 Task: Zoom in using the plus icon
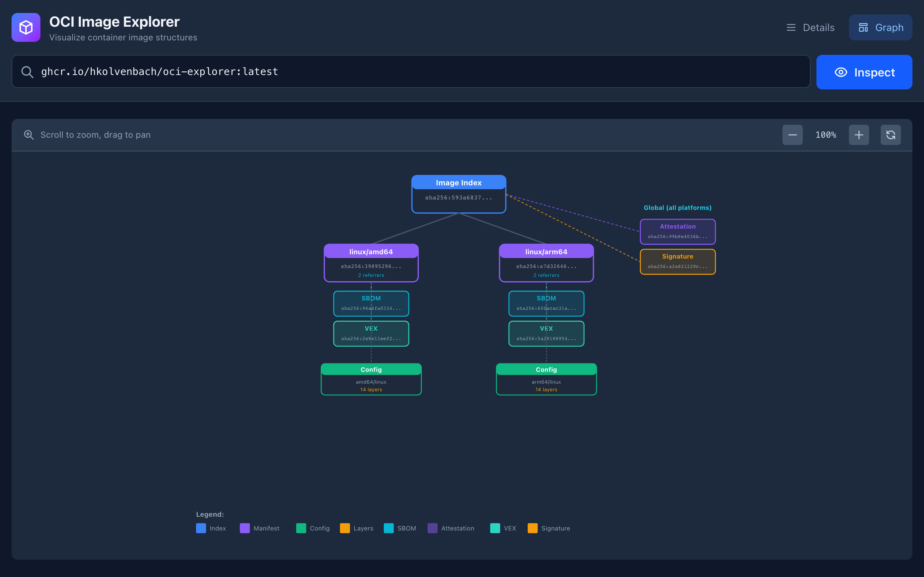pyautogui.click(x=858, y=135)
